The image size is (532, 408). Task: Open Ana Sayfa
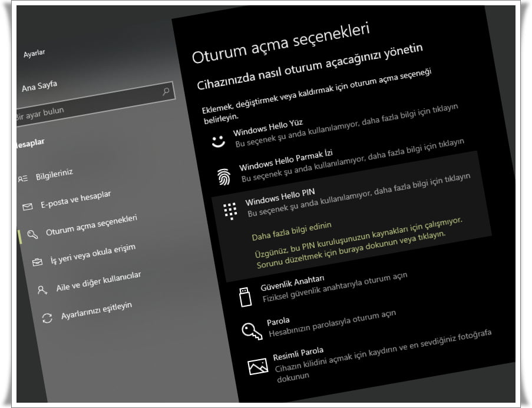pyautogui.click(x=39, y=86)
